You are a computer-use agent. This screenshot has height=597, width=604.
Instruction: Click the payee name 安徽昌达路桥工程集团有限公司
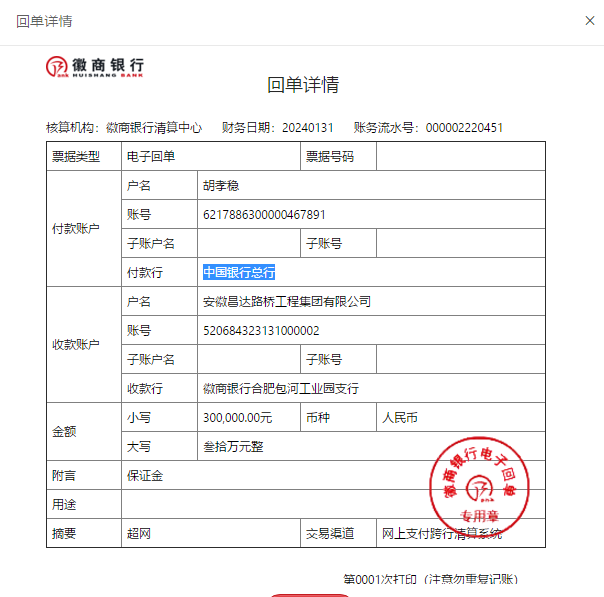[x=286, y=302]
